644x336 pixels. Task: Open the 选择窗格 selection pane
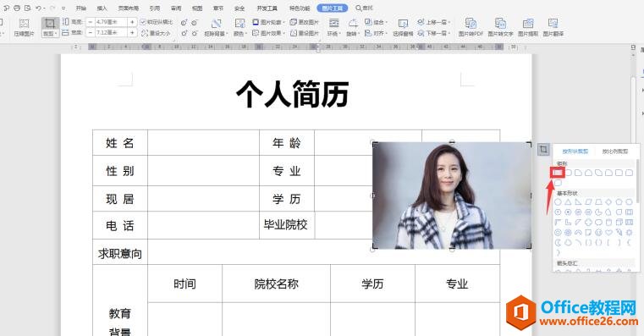[403, 27]
